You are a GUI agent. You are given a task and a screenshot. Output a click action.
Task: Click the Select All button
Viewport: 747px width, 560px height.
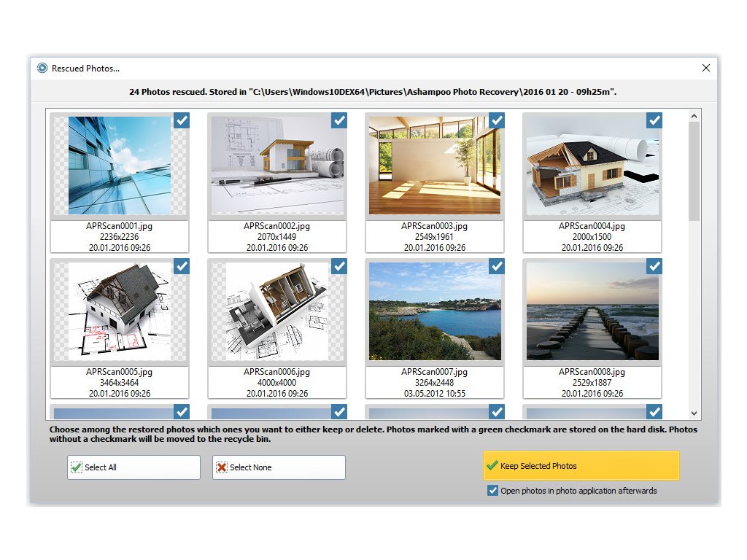(x=133, y=467)
